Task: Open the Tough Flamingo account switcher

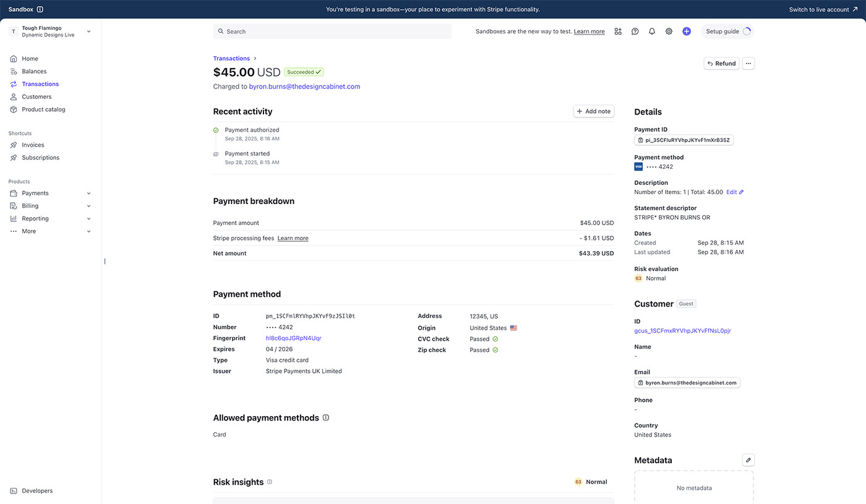Action: coord(49,32)
